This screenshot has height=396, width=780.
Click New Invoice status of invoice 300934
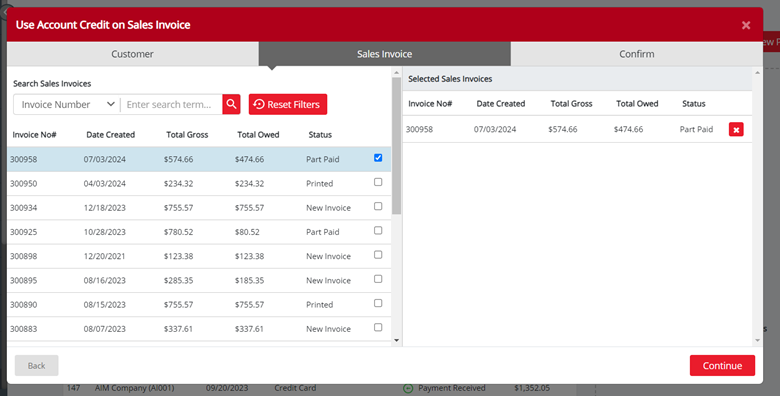click(x=328, y=207)
